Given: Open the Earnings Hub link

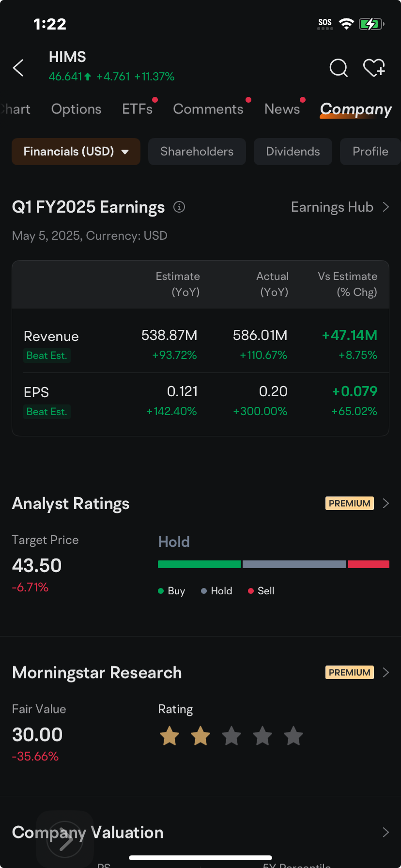Looking at the screenshot, I should (332, 207).
